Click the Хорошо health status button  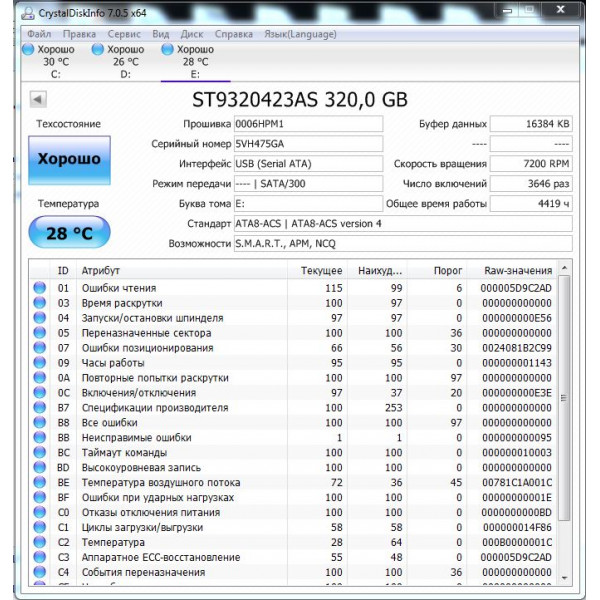[x=69, y=160]
